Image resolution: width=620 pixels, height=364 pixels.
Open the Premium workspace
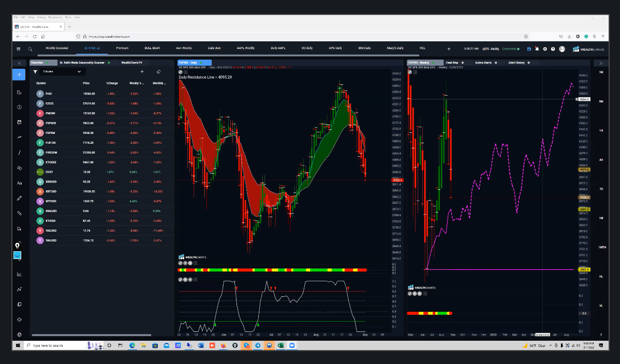(122, 48)
